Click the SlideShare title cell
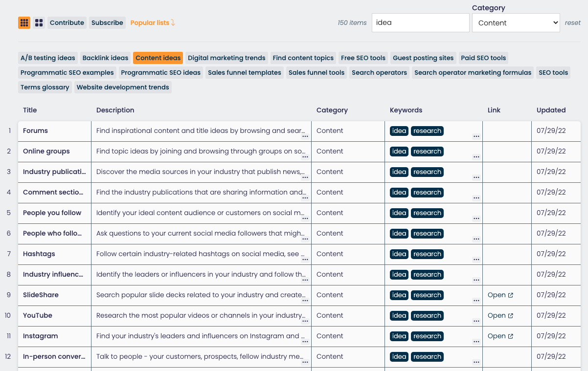This screenshot has width=588, height=371. coord(55,295)
